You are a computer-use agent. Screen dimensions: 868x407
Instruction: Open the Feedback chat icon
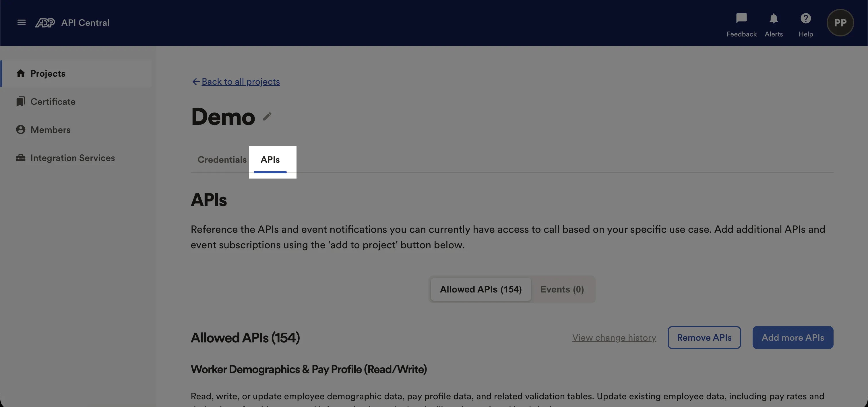click(741, 18)
